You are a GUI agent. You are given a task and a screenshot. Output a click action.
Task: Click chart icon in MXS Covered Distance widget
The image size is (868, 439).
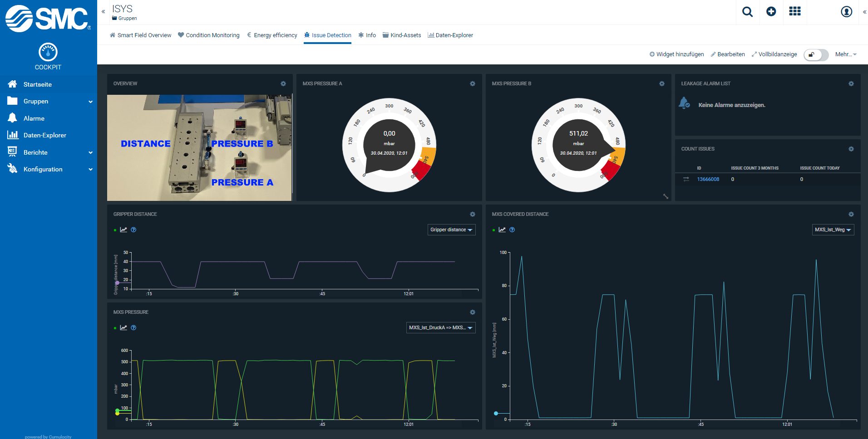coord(502,230)
